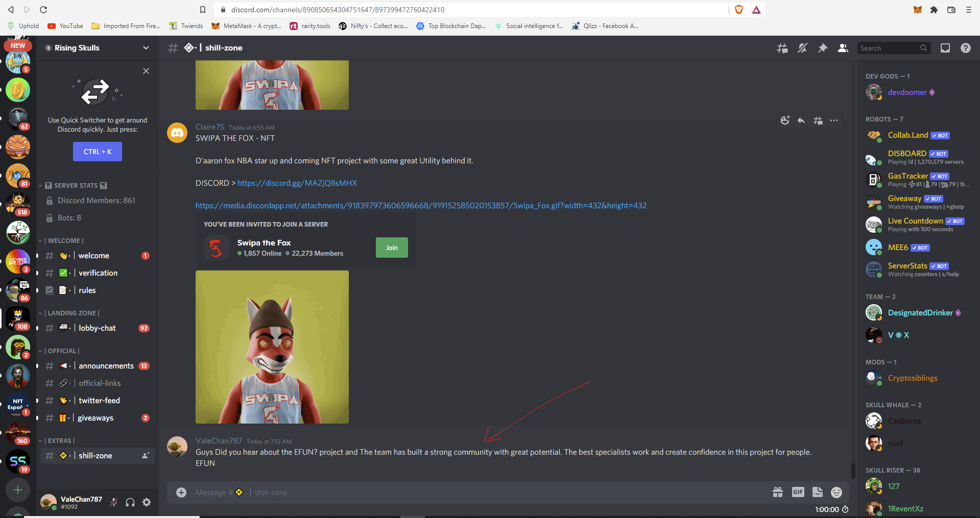Click the Add a Server plus button
Screen dimensions: 980x518
(x=18, y=490)
